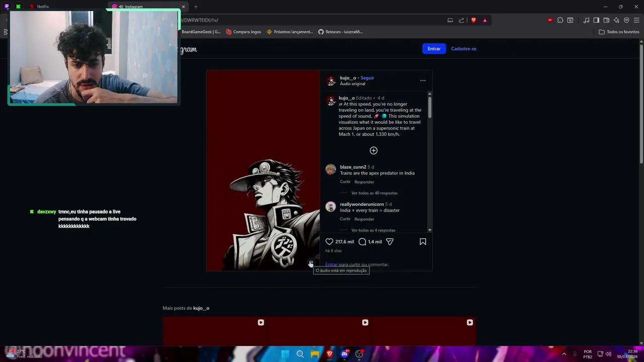Click the Jotaro reel video area
644x362 pixels.
[263, 170]
